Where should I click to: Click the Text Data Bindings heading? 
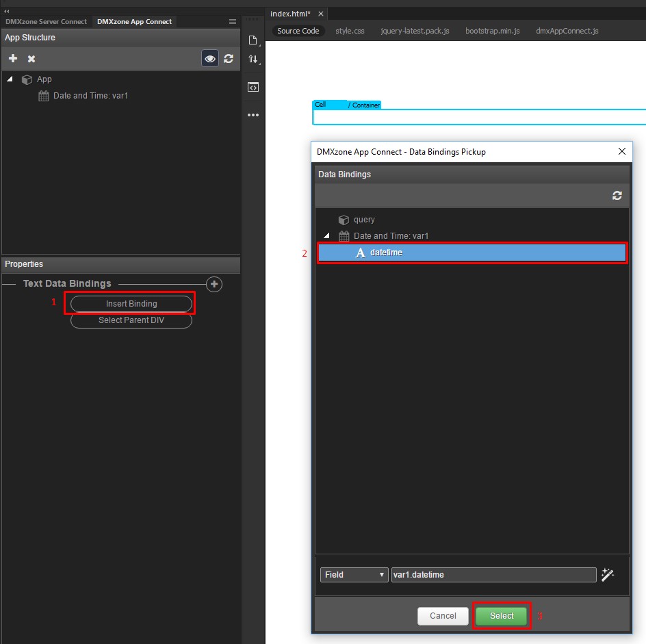tap(67, 283)
